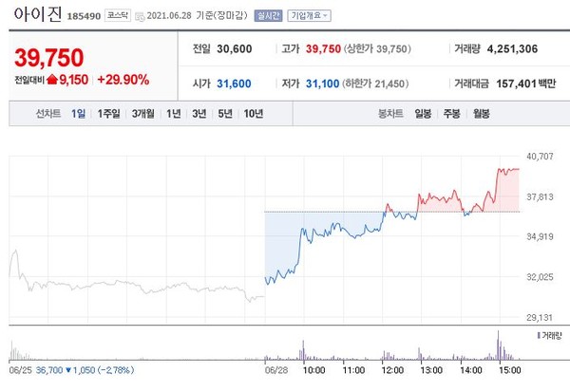
Task: Select the 3년 chart period
Action: (199, 114)
